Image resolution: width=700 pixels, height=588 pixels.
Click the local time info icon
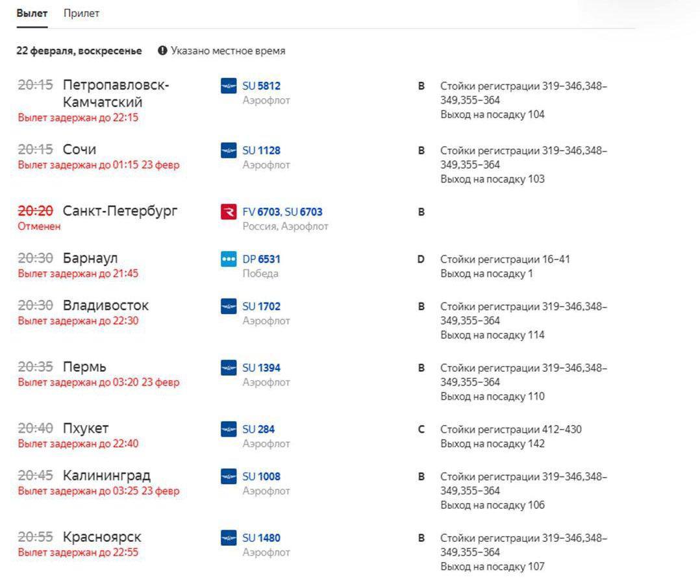[162, 51]
